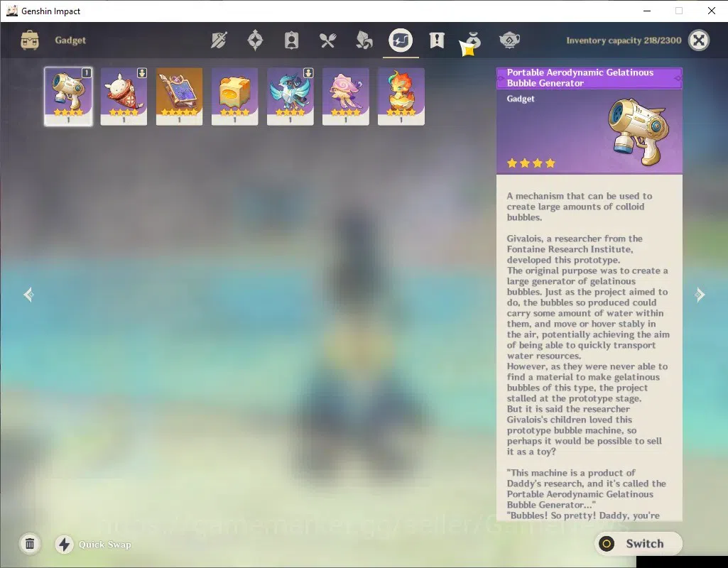Go to previous inventory page arrow
The height and width of the screenshot is (568, 728).
[29, 295]
